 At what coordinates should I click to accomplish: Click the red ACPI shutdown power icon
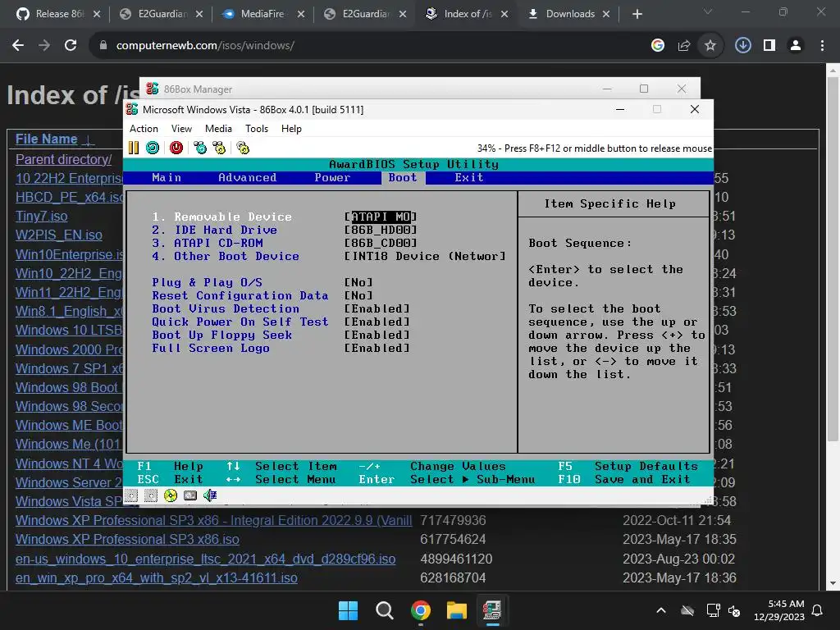click(x=176, y=148)
